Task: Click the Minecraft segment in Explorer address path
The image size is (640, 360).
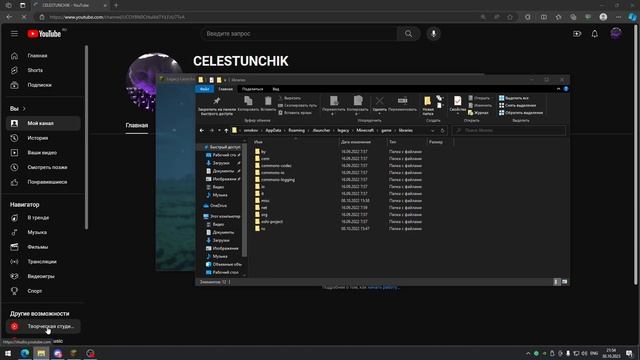Action: click(365, 131)
